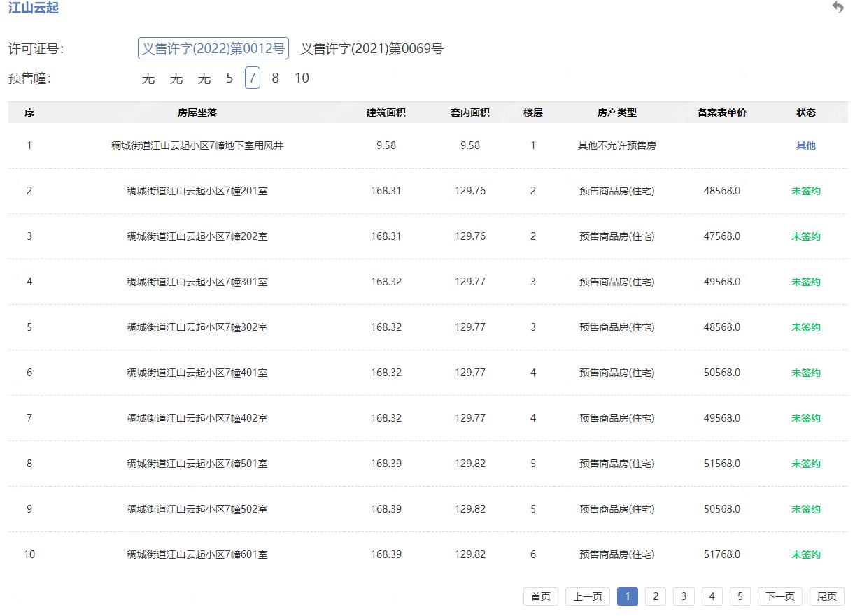Click price 50568.0 in 401室 row
Viewport: 855px width, 616px height.
pyautogui.click(x=722, y=373)
